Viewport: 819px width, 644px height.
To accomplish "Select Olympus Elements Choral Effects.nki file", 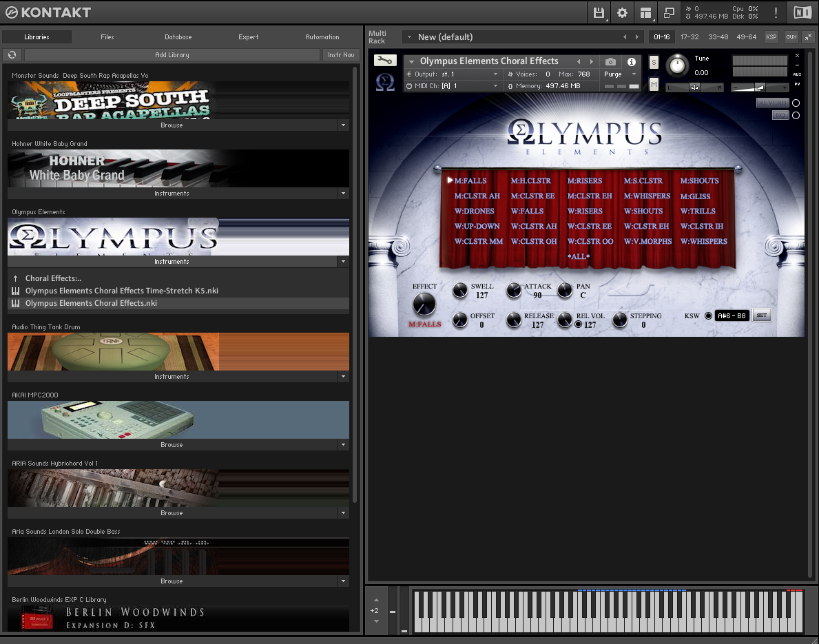I will [x=91, y=304].
